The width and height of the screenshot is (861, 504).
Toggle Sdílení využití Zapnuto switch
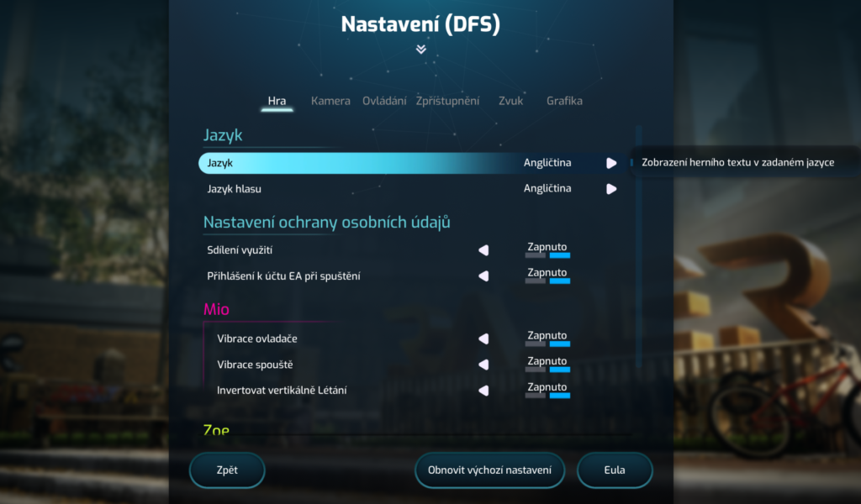click(x=547, y=255)
